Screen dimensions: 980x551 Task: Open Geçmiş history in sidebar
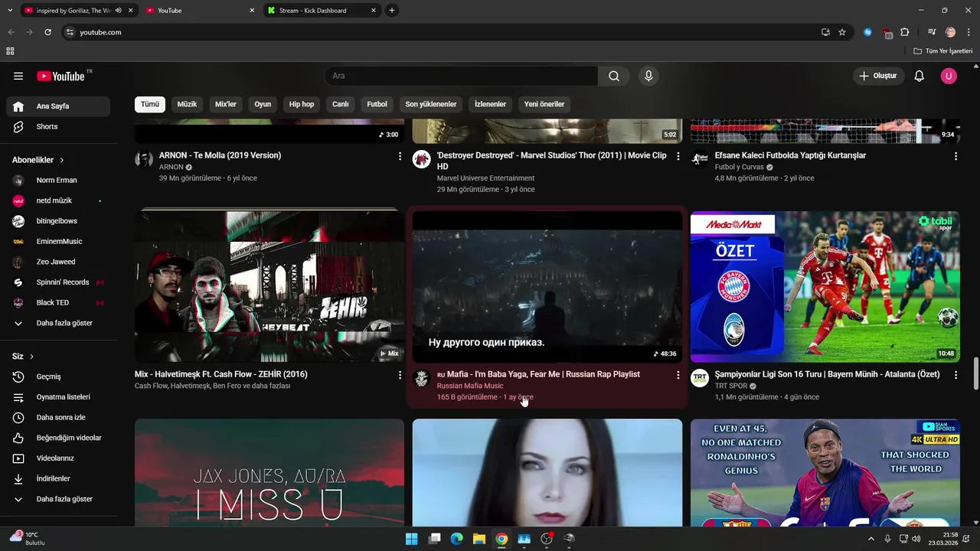[x=57, y=377]
